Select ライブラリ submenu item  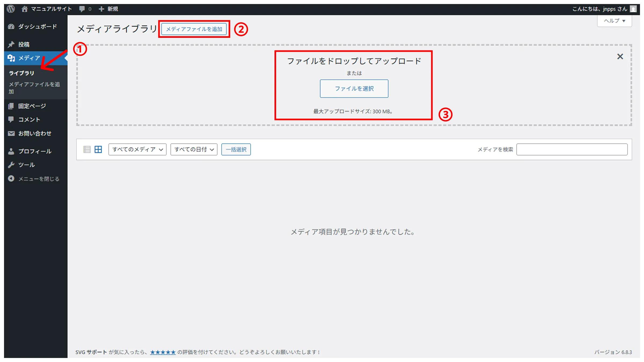tap(21, 73)
